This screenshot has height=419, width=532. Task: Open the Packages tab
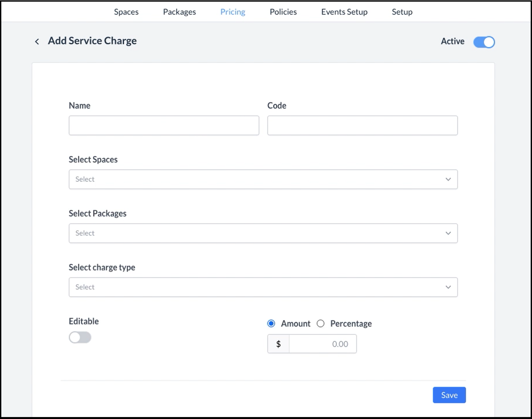(179, 12)
